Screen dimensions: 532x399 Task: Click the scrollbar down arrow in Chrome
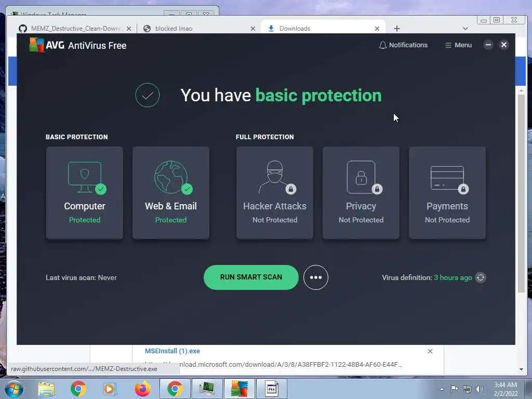tap(522, 369)
